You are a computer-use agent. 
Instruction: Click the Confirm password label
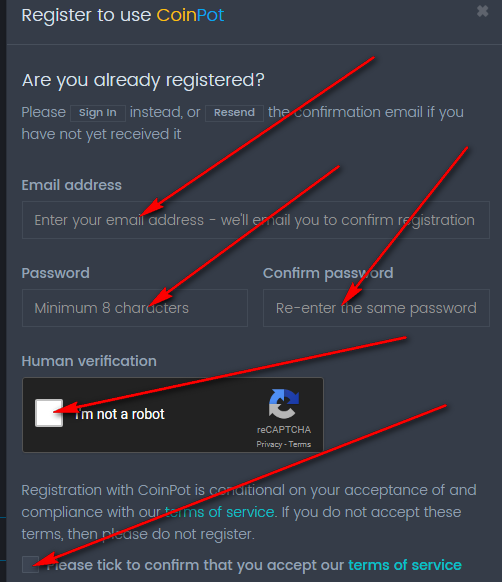[x=328, y=274]
